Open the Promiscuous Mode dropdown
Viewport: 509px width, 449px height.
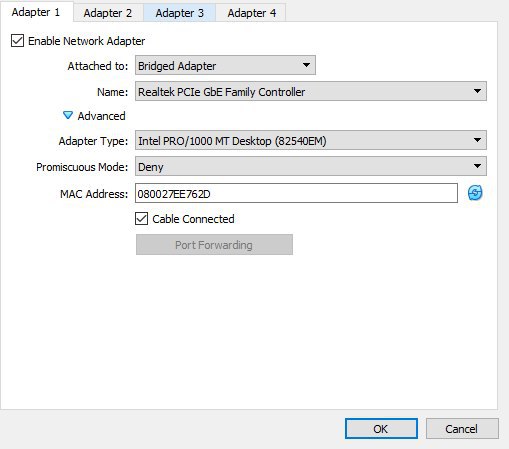click(311, 166)
